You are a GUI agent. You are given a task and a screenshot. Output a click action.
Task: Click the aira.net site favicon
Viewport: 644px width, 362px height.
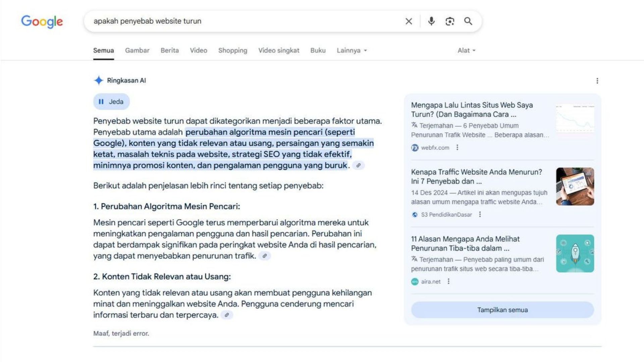click(414, 282)
